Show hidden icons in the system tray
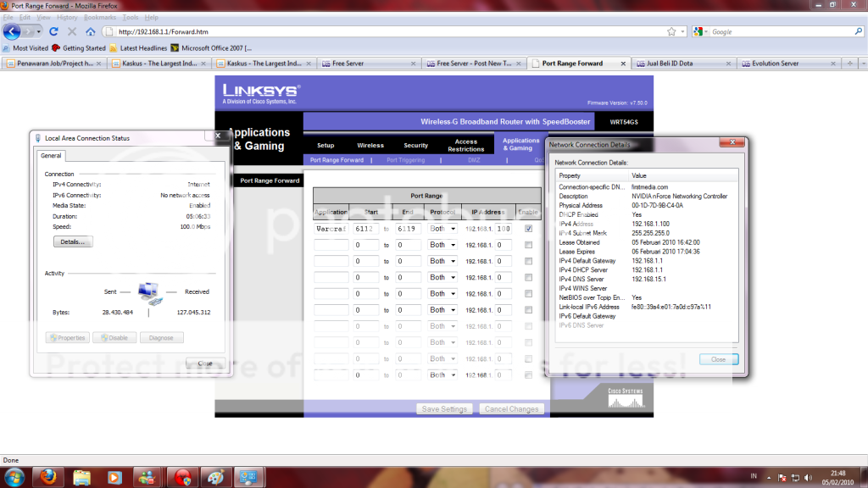The image size is (868, 488). click(x=768, y=478)
